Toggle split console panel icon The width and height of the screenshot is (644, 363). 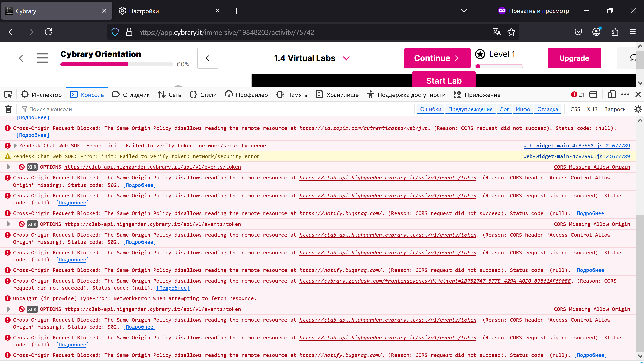tap(593, 95)
